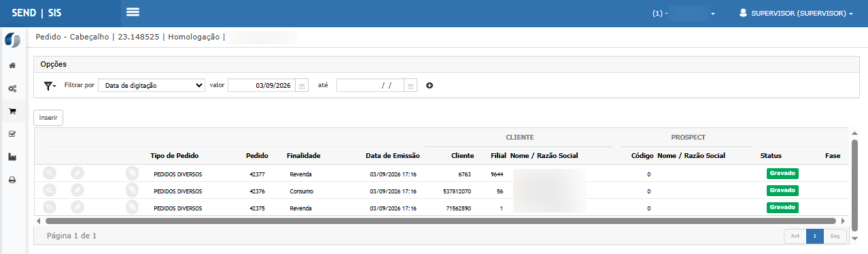This screenshot has height=254, width=868.
Task: Open the filter funnel options
Action: pyautogui.click(x=50, y=86)
